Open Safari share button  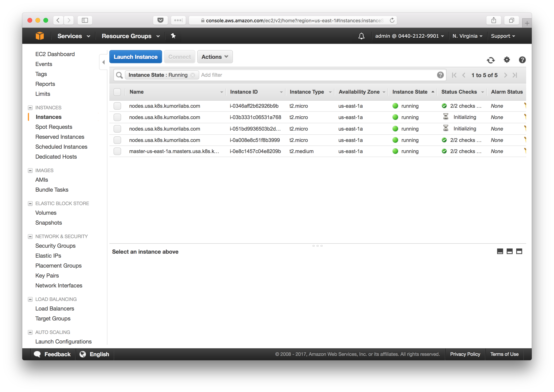pos(493,20)
